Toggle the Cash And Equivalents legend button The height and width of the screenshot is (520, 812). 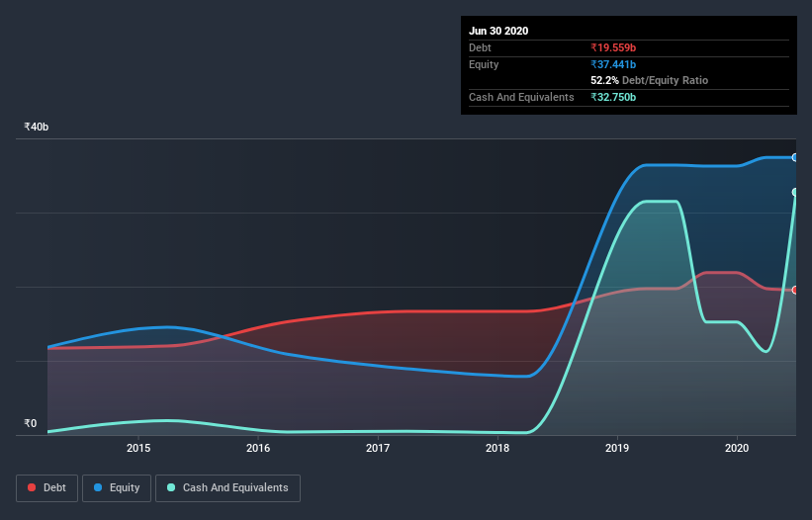click(x=227, y=488)
